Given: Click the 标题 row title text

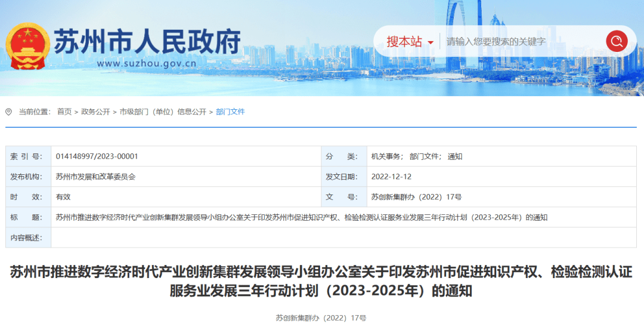Looking at the screenshot, I should coord(301,217).
